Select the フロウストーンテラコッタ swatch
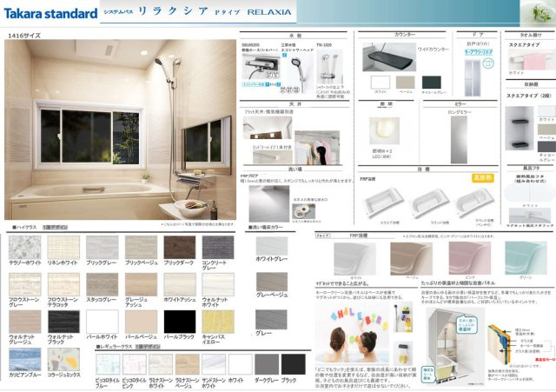This screenshot has height=392, width=556. [63, 284]
